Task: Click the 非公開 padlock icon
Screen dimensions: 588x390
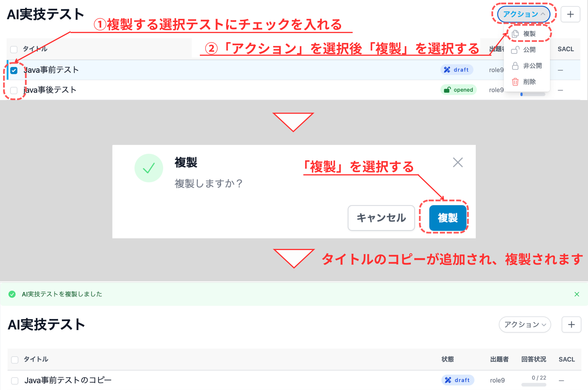Action: pyautogui.click(x=515, y=66)
